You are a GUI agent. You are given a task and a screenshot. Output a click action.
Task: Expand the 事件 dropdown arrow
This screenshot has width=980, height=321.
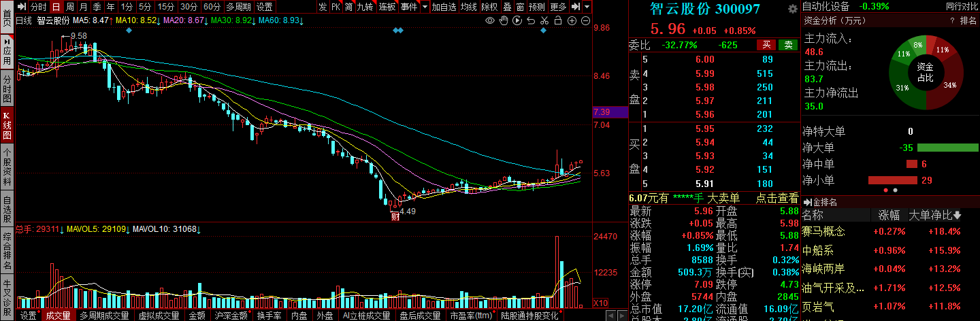tap(425, 7)
